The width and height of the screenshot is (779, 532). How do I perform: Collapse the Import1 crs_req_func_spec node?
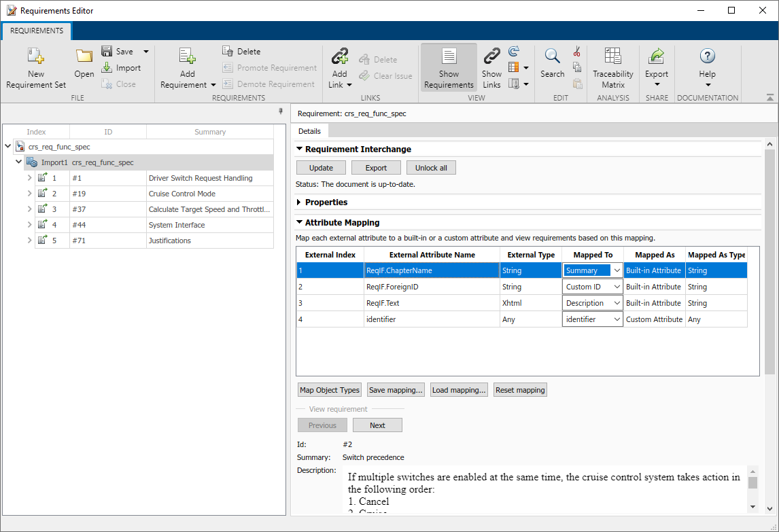coord(19,162)
